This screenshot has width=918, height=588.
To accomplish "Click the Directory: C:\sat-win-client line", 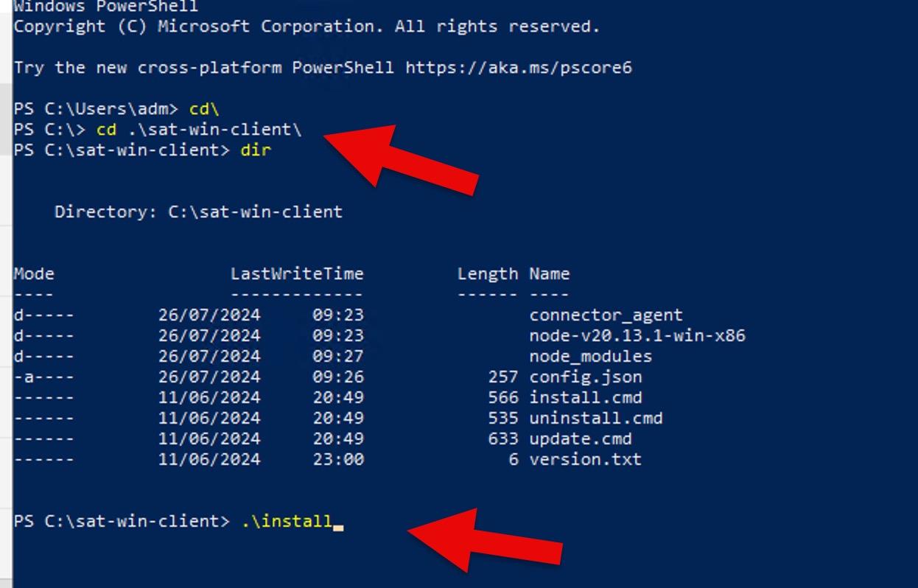I will click(x=198, y=212).
